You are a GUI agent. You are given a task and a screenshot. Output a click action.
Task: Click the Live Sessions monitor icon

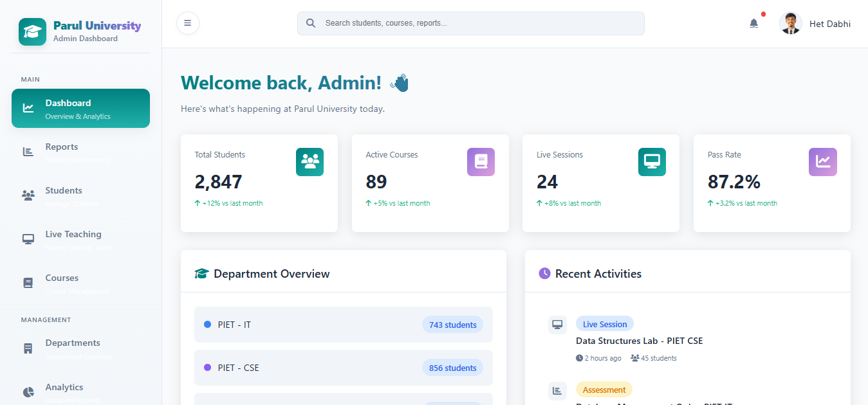(652, 162)
